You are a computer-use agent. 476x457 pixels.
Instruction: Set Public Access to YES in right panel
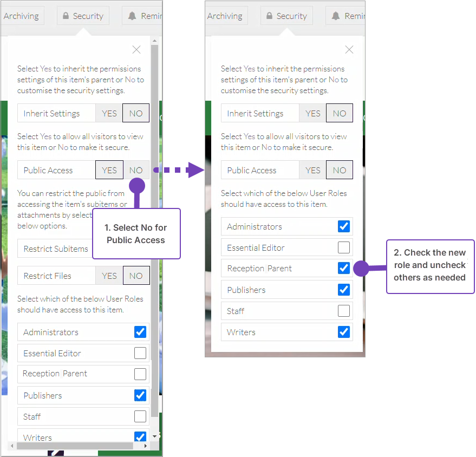tap(313, 170)
